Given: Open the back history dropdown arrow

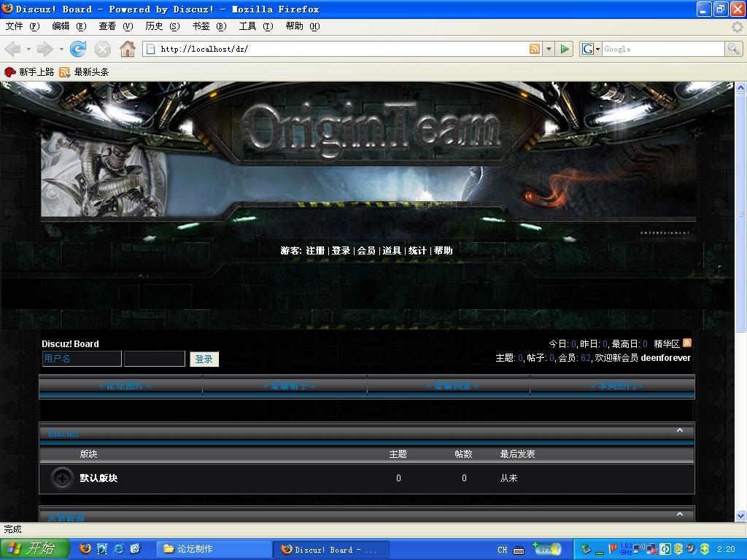Looking at the screenshot, I should [x=28, y=49].
